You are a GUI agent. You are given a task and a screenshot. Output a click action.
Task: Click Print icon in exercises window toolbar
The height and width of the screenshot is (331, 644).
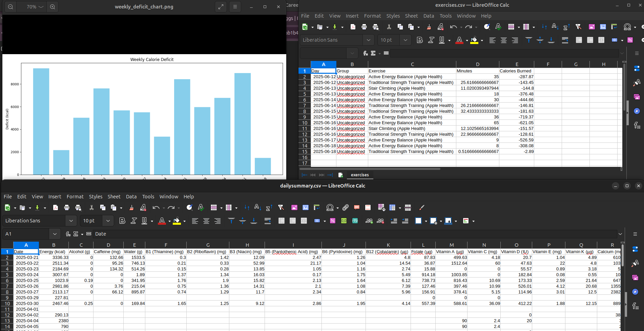[364, 27]
